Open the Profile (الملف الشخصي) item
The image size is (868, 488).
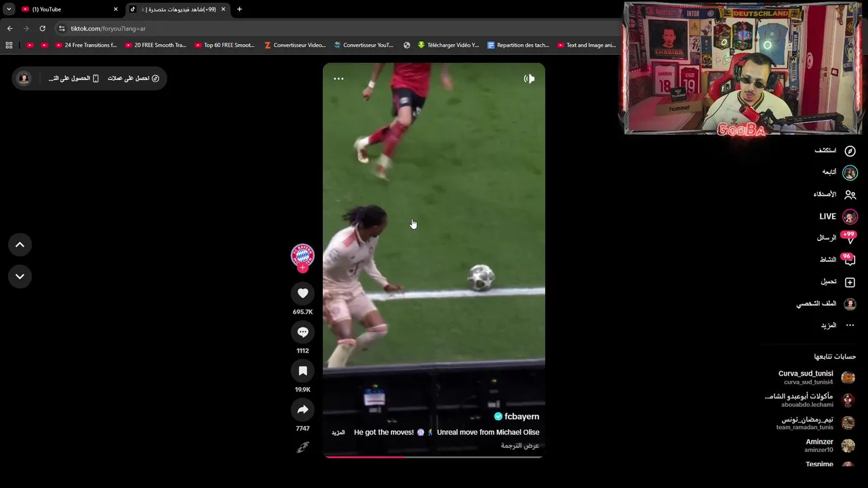(x=827, y=304)
